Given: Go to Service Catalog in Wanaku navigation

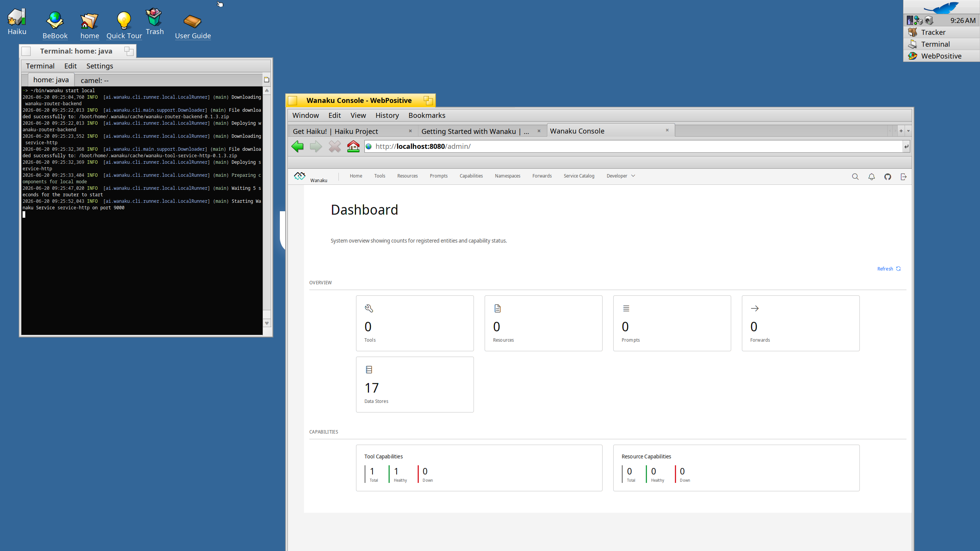Looking at the screenshot, I should pyautogui.click(x=579, y=176).
